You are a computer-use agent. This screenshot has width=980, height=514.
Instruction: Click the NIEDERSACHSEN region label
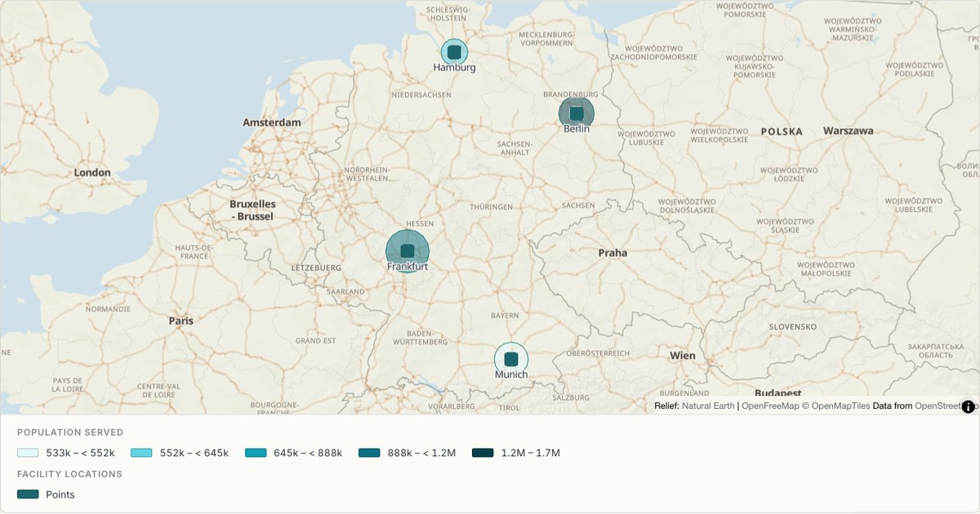pyautogui.click(x=421, y=95)
